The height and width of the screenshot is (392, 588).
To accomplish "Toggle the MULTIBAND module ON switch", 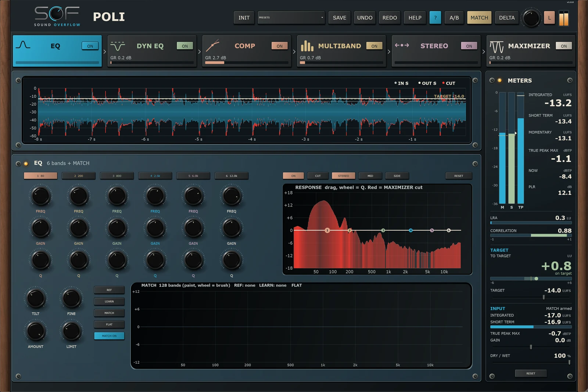I will pos(374,46).
